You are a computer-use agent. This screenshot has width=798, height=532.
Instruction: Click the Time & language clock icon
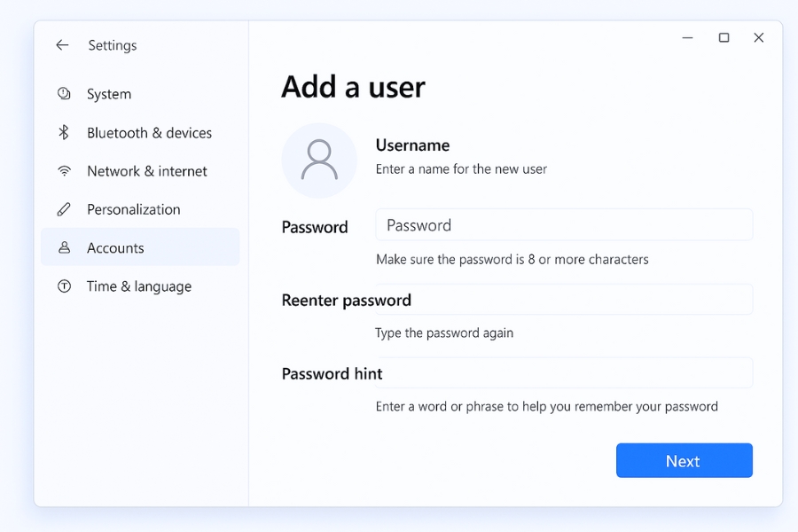[63, 286]
